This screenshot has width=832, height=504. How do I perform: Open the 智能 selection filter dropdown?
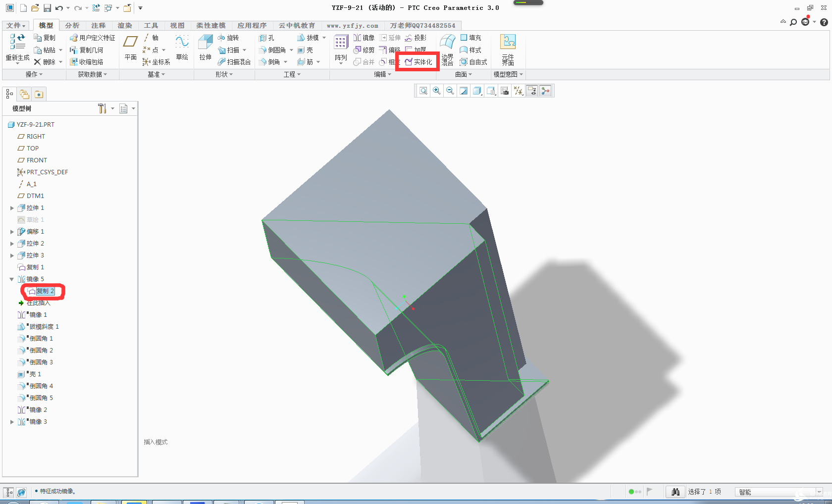click(x=819, y=492)
